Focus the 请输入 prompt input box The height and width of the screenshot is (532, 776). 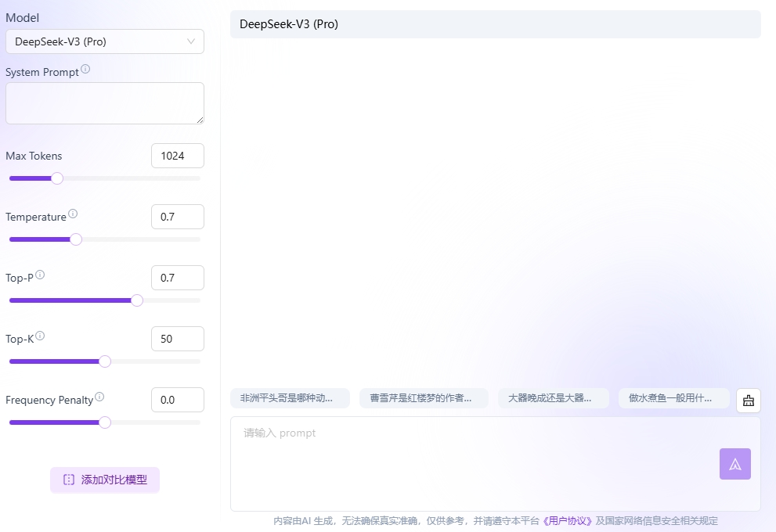(496, 464)
